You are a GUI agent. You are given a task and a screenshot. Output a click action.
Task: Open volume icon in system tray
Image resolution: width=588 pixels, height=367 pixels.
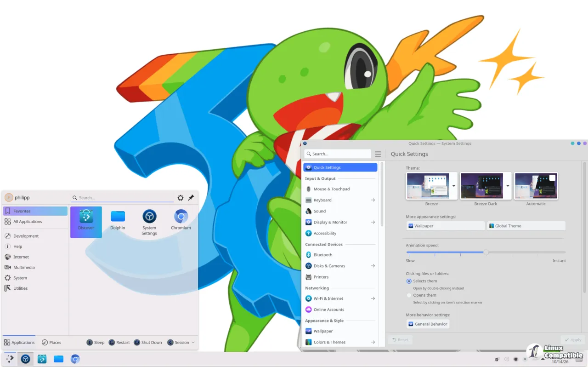(x=506, y=359)
